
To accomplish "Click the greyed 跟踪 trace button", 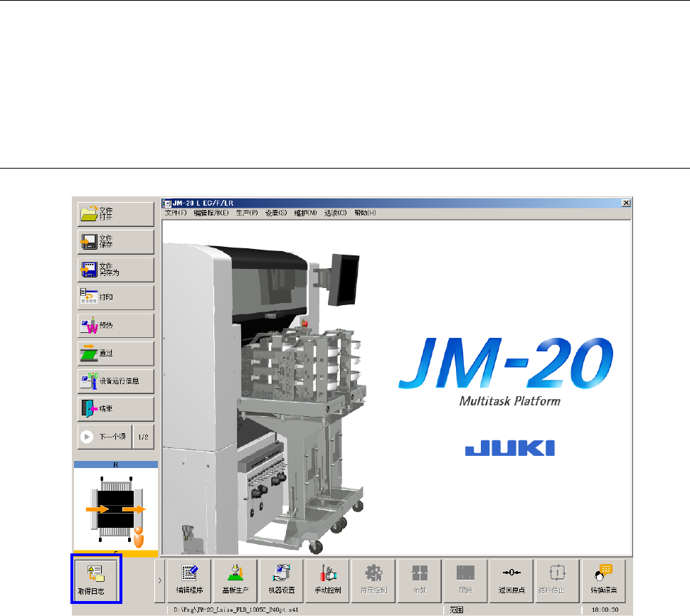I will (466, 581).
